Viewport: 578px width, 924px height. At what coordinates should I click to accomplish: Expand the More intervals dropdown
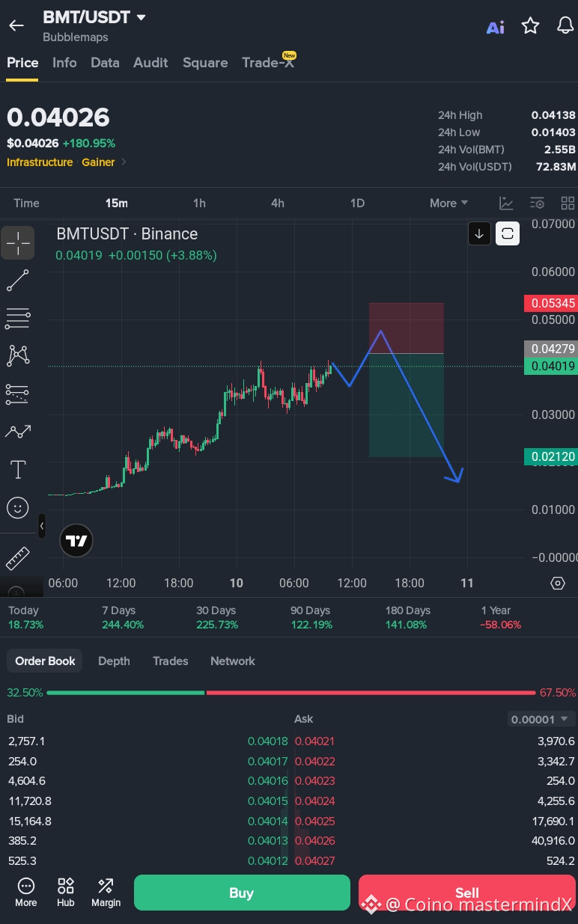tap(448, 204)
